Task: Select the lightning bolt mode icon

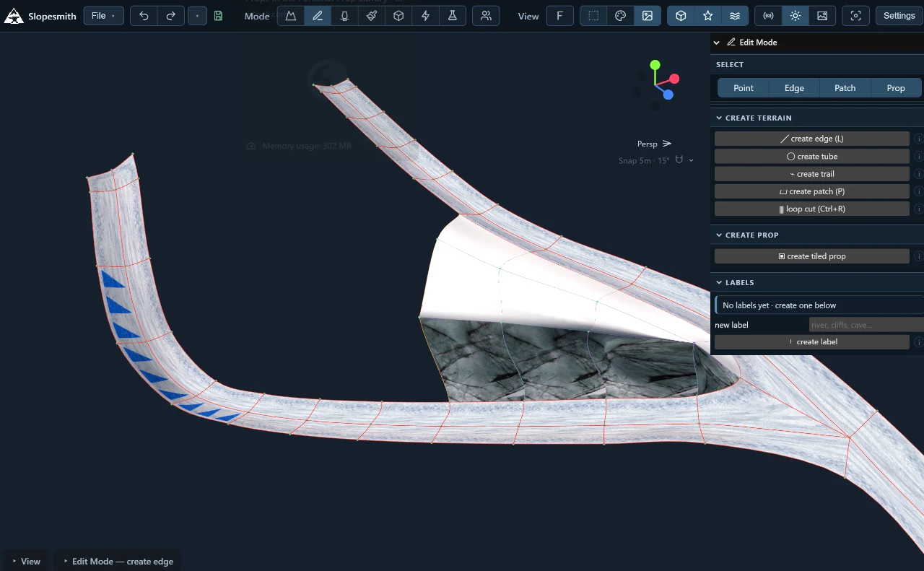Action: [425, 16]
